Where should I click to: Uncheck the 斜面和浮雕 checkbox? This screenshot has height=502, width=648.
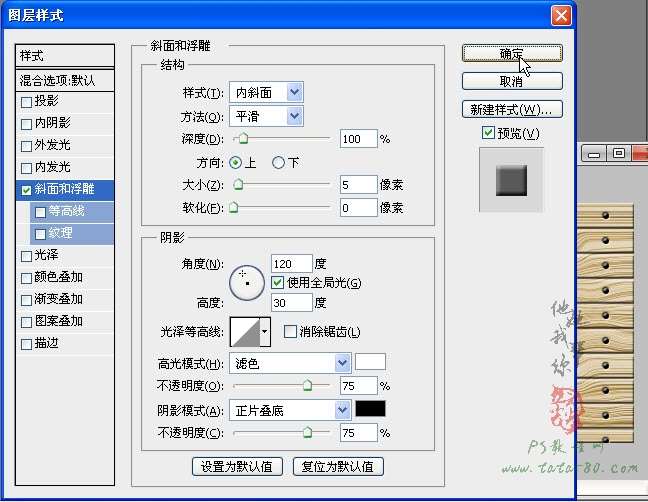click(26, 190)
